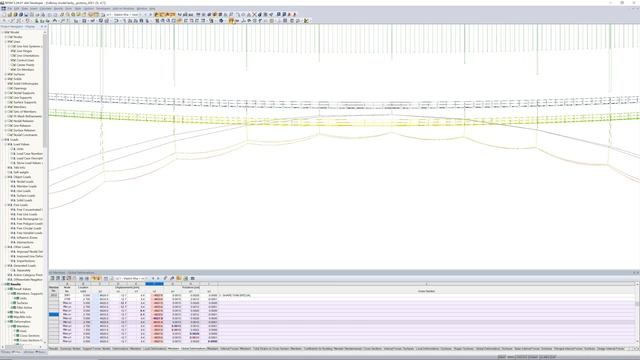Collapse the Other Loads tree node

point(5,247)
